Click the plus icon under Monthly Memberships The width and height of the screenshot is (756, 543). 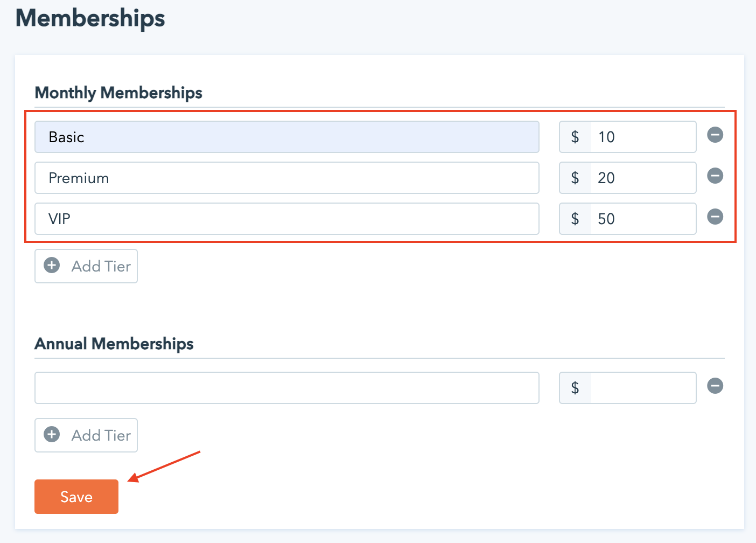tap(52, 265)
